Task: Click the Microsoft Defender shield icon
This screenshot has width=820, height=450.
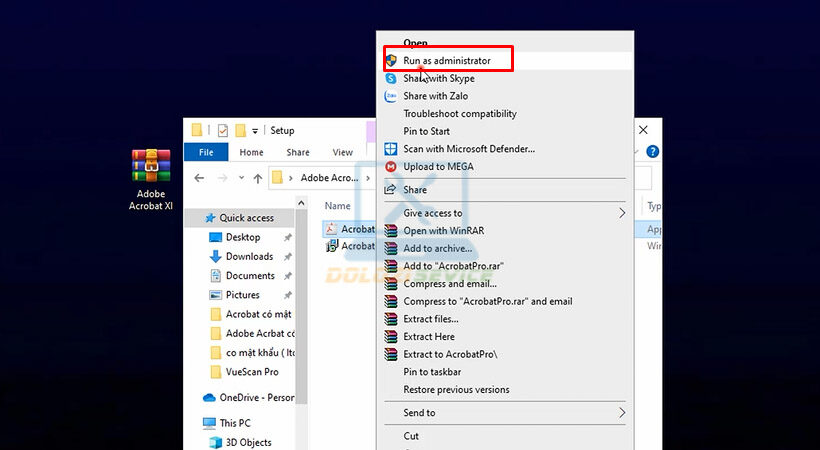Action: click(x=391, y=149)
